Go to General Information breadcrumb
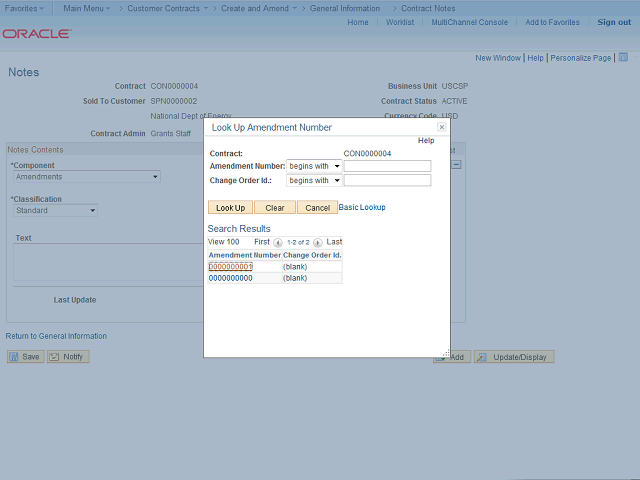 click(x=344, y=8)
